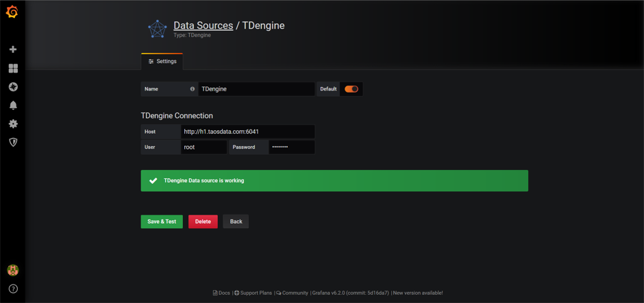Viewport: 644px width, 303px height.
Task: Open the Grafana home logo
Action: click(12, 12)
